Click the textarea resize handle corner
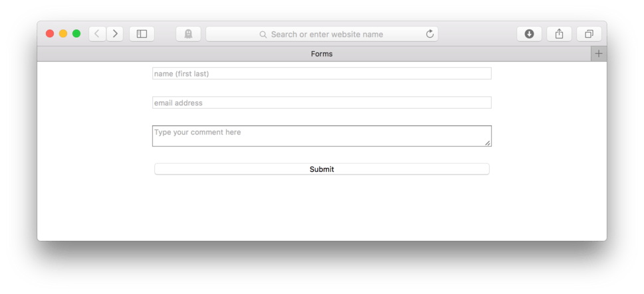This screenshot has width=644, height=294. (488, 143)
